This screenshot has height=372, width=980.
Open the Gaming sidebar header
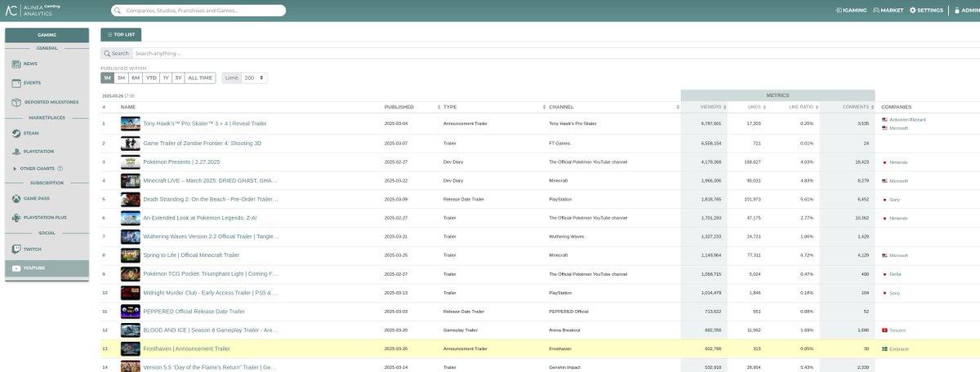[47, 35]
